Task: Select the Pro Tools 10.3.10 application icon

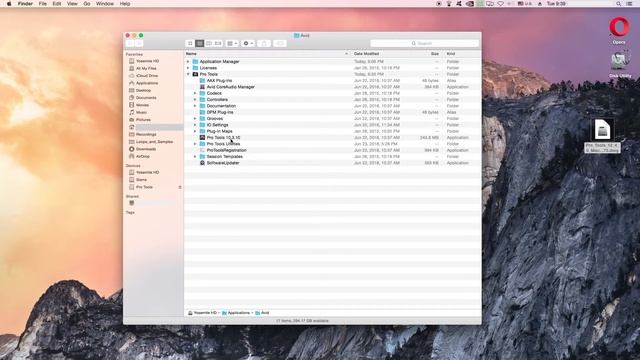Action: coord(202,138)
